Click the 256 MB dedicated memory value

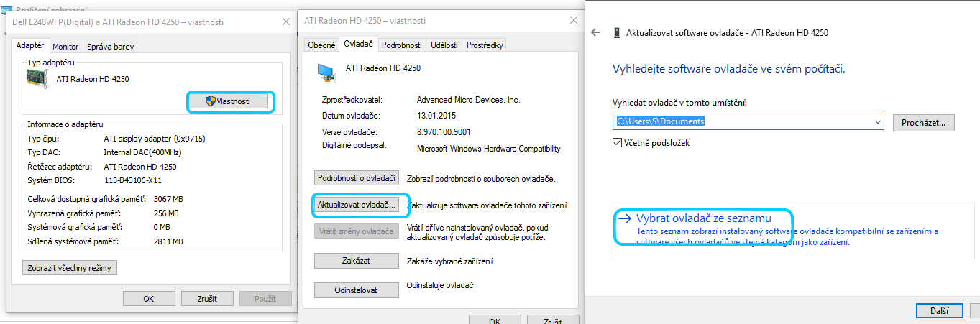166,213
